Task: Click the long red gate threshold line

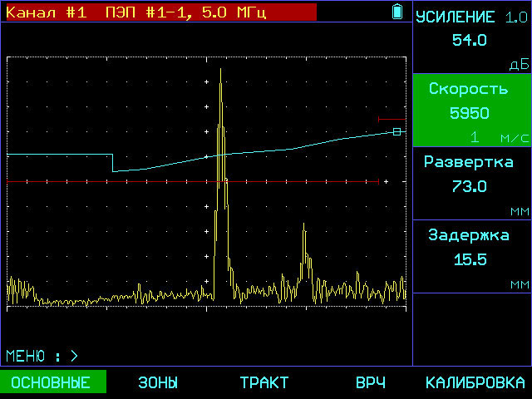Action: (x=193, y=182)
